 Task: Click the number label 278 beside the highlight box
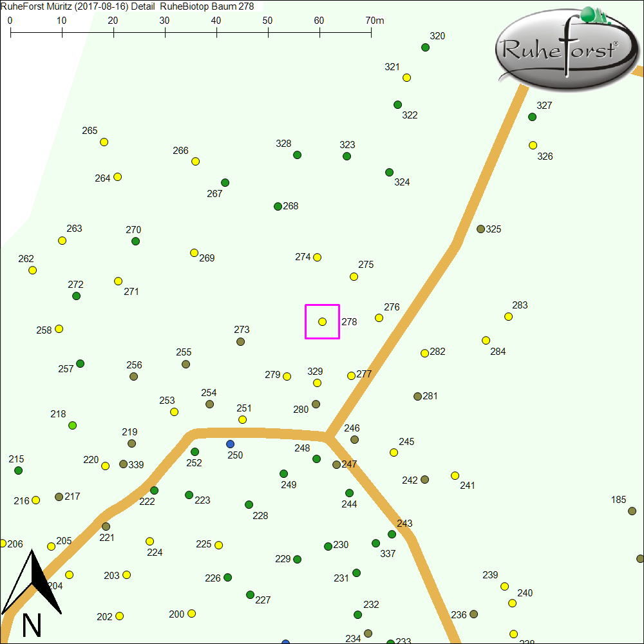[349, 322]
